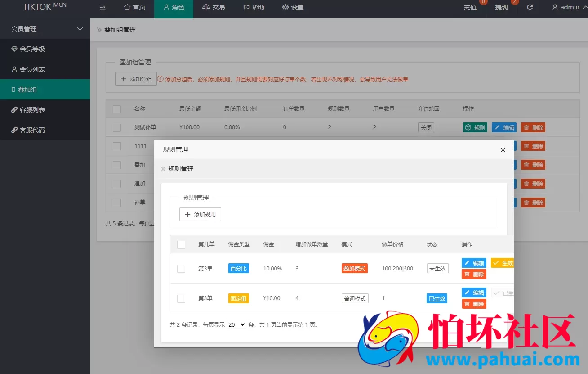Open 会员列表 in the sidebar
Image resolution: width=588 pixels, height=374 pixels.
pyautogui.click(x=45, y=69)
